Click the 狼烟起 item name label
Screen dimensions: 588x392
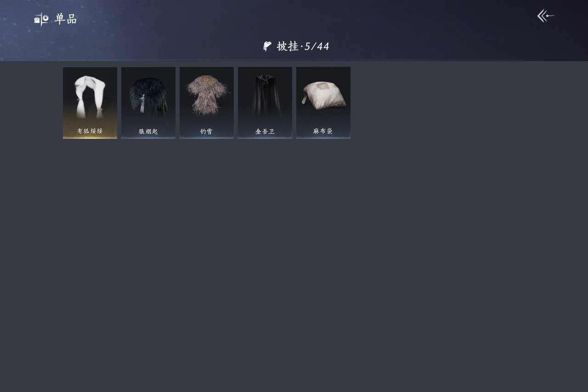[x=148, y=131]
